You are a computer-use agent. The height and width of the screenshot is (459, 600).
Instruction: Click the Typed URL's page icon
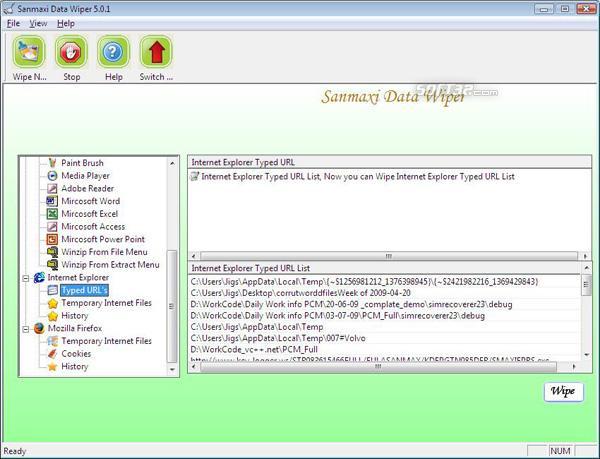click(52, 290)
